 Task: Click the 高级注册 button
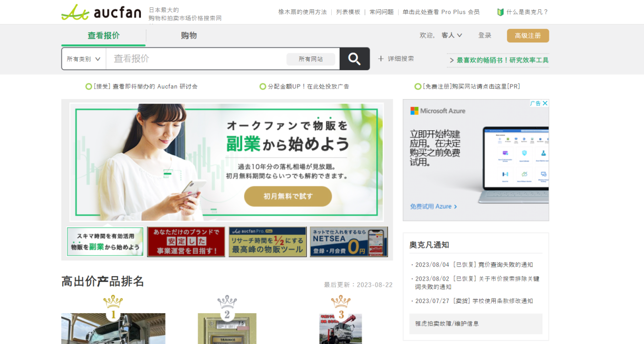tap(527, 35)
